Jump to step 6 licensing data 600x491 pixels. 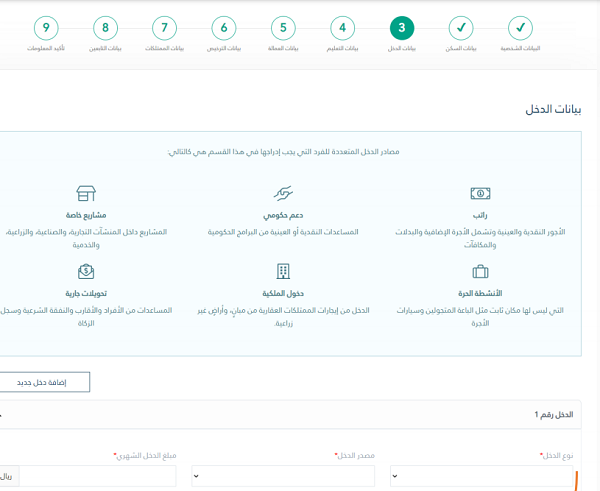(x=224, y=28)
